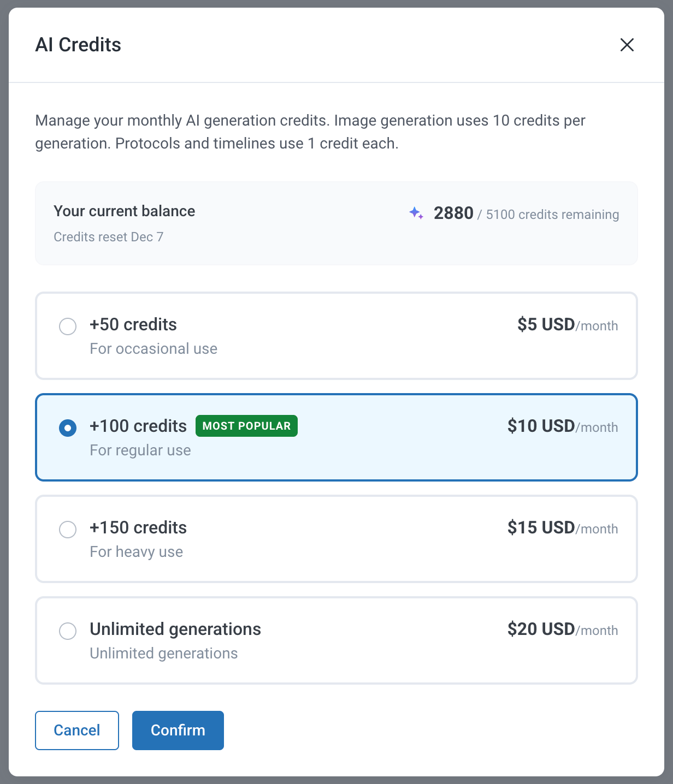This screenshot has height=784, width=673.
Task: Select the +50 credits radio button
Action: click(68, 326)
